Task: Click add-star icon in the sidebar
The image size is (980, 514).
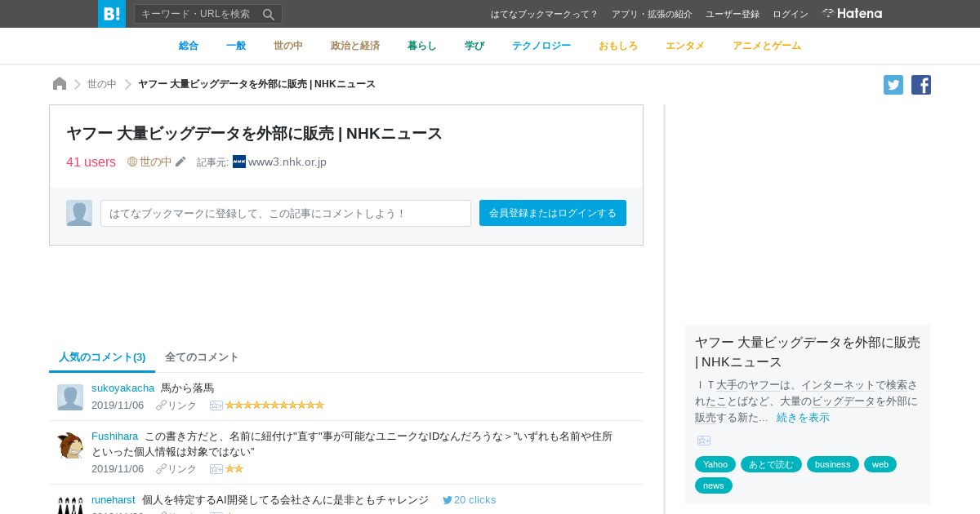Action: coord(704,440)
